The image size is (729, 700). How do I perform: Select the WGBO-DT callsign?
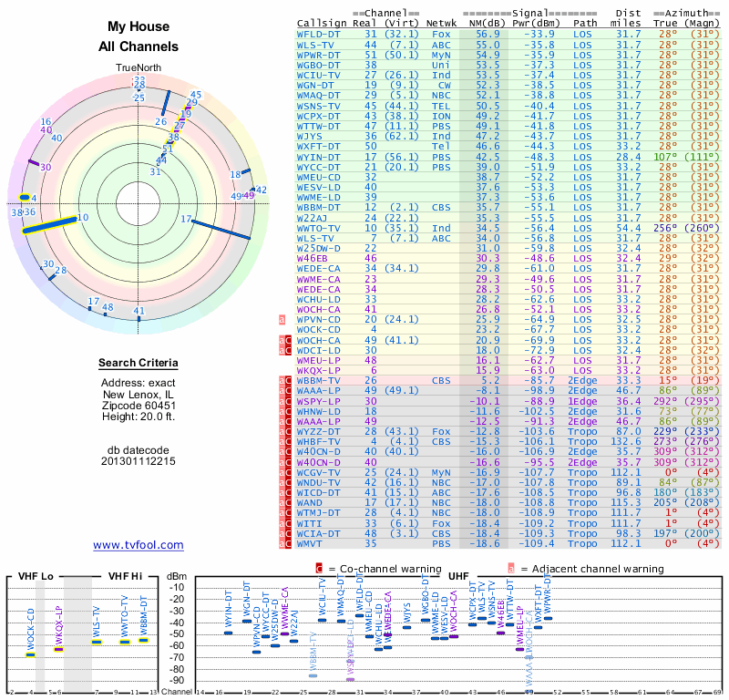(x=318, y=65)
